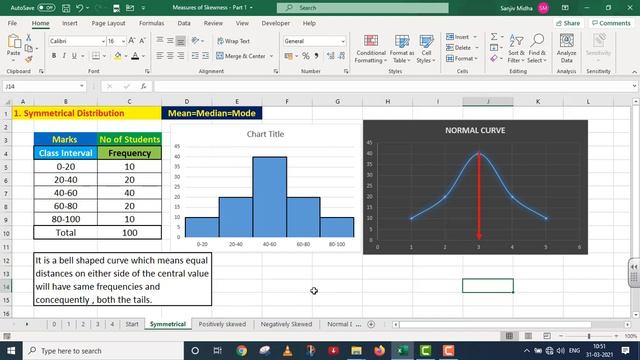Click the Name Box showing J14
This screenshot has height=360, width=640.
point(44,87)
